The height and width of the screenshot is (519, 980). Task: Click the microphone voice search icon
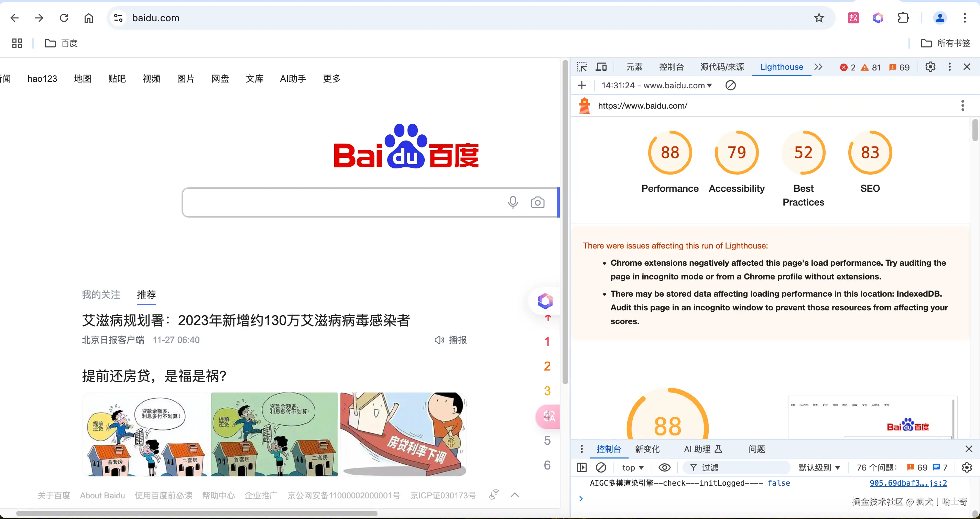point(512,202)
